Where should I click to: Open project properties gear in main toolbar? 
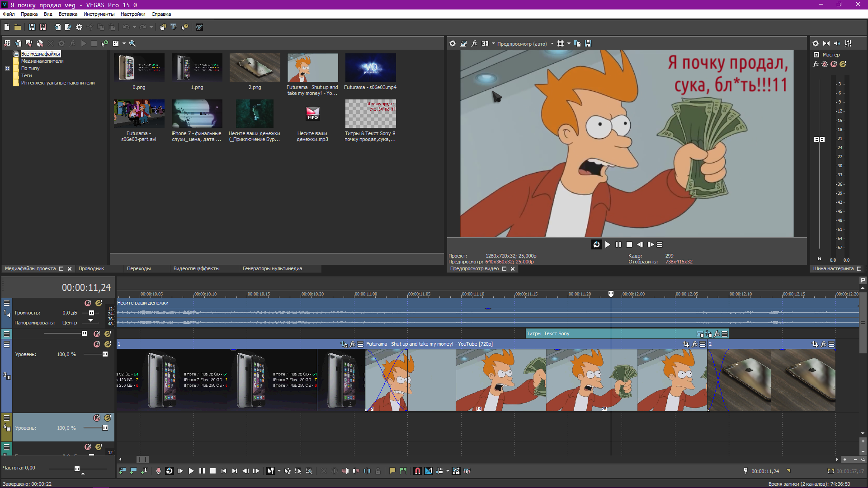pyautogui.click(x=79, y=27)
